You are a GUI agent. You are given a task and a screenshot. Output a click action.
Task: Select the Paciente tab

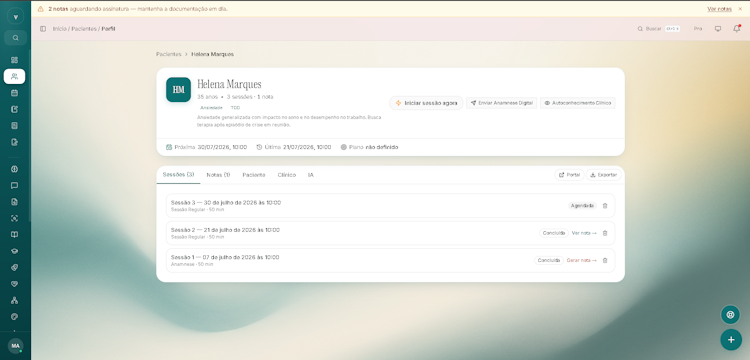pos(254,175)
